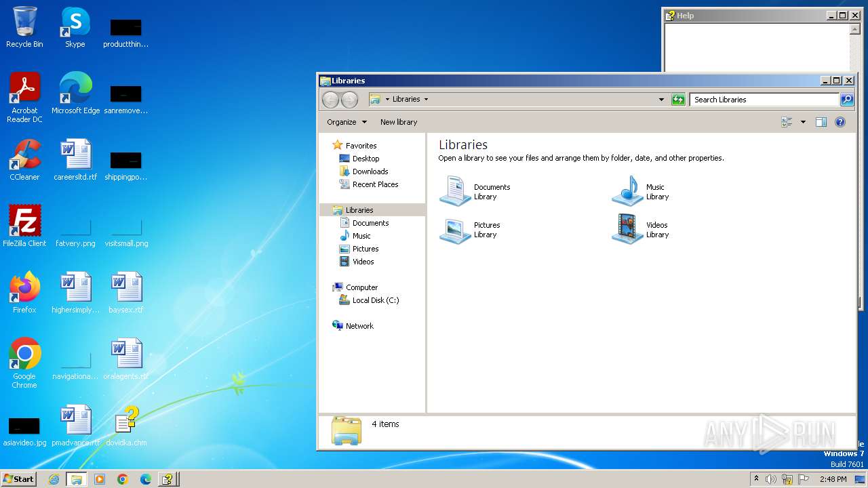Image resolution: width=868 pixels, height=488 pixels.
Task: Open the Organize dropdown menu
Action: tap(347, 122)
